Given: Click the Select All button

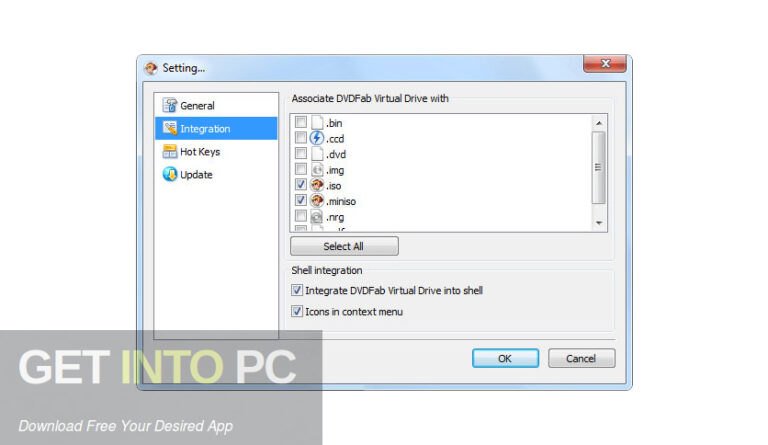Looking at the screenshot, I should click(344, 246).
